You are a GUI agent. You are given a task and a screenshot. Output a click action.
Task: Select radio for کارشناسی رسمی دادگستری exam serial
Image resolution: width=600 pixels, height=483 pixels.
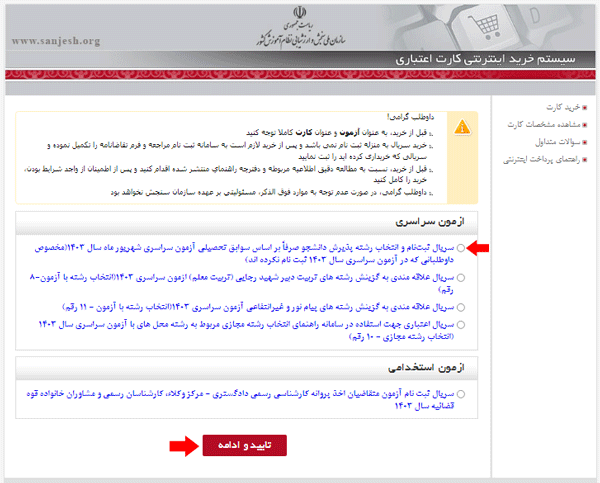(461, 394)
